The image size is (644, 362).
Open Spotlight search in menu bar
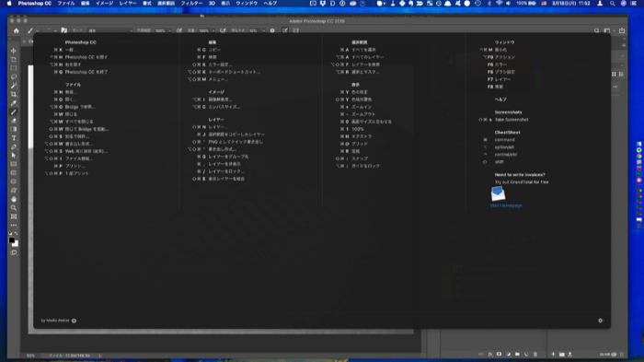[613, 4]
